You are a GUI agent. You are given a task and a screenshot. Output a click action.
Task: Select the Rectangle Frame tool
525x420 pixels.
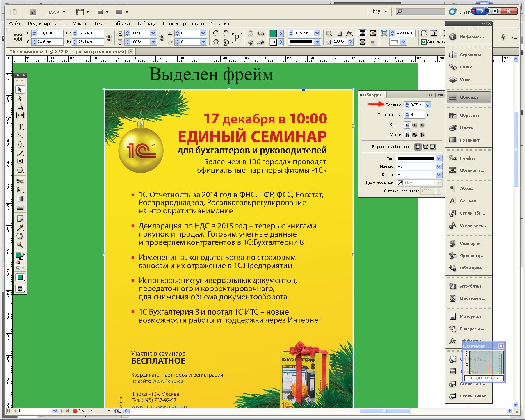[x=20, y=162]
